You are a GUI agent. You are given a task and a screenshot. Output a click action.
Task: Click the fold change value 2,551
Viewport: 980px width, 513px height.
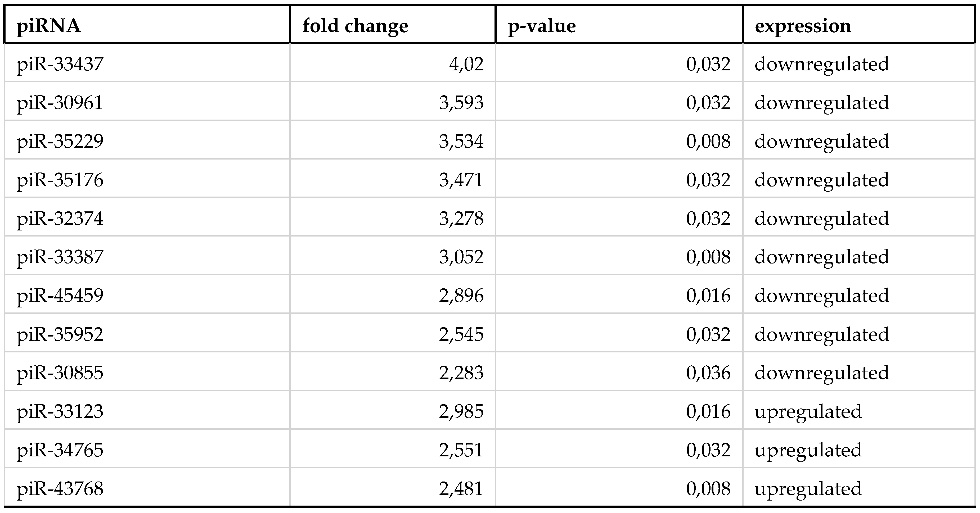click(461, 450)
